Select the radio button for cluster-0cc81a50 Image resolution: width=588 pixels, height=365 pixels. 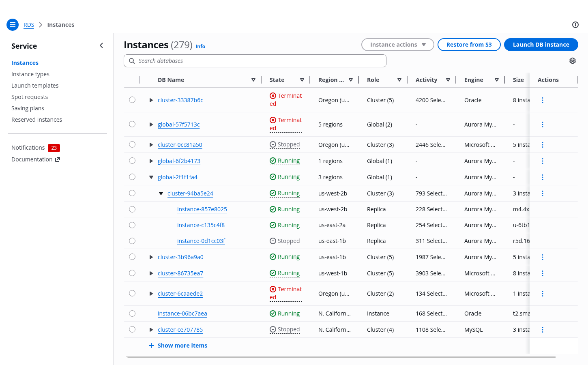132,144
